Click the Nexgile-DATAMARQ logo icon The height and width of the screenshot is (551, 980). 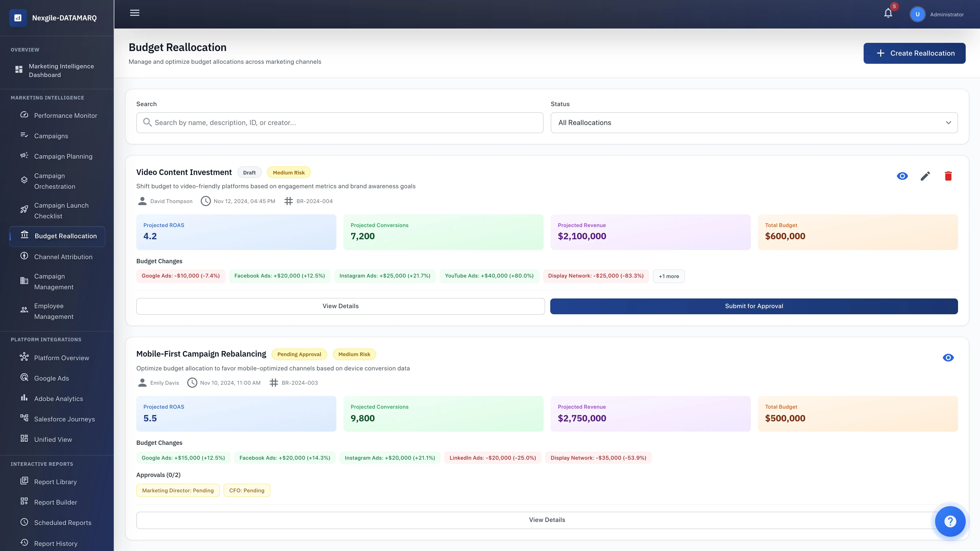[18, 18]
